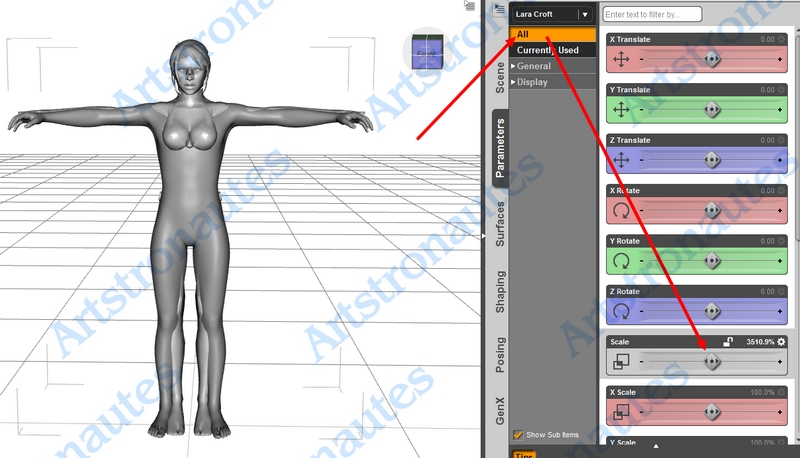The image size is (800, 458).
Task: Click the Z Rotate circular arrow icon
Action: pyautogui.click(x=621, y=311)
